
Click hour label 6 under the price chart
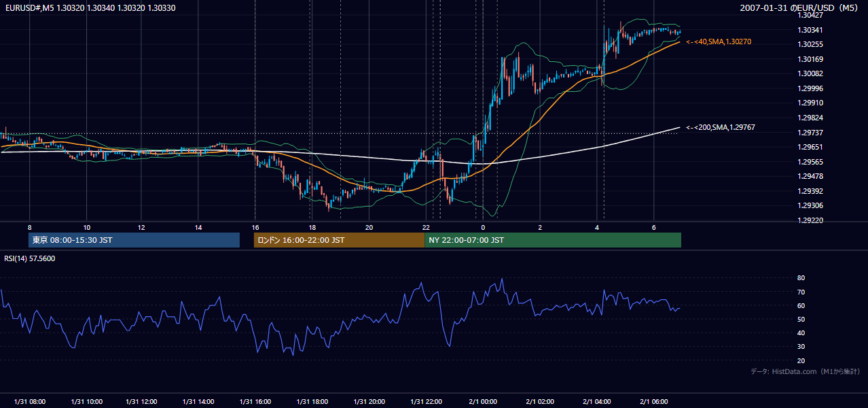click(x=653, y=227)
